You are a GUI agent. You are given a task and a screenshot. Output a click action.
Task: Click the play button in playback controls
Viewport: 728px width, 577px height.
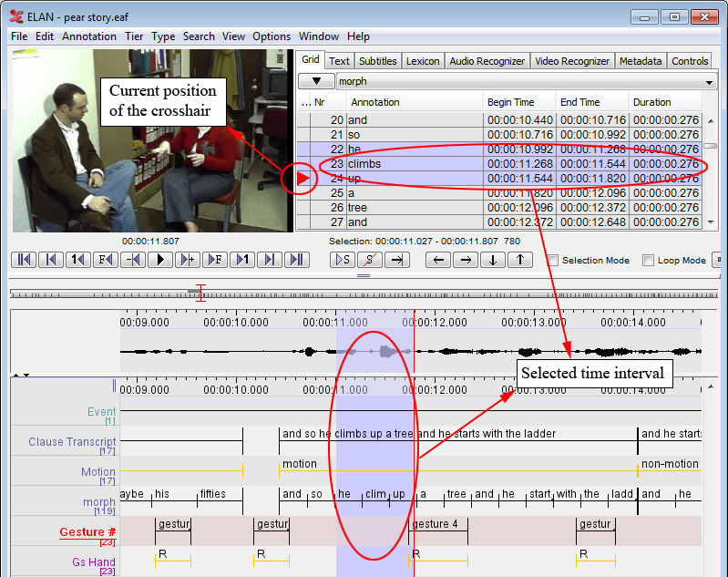160,260
